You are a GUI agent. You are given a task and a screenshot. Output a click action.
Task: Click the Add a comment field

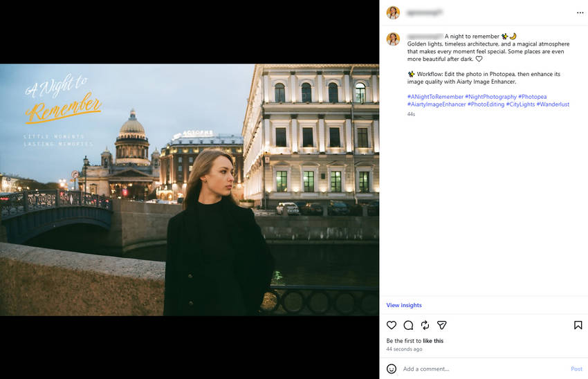click(x=484, y=369)
